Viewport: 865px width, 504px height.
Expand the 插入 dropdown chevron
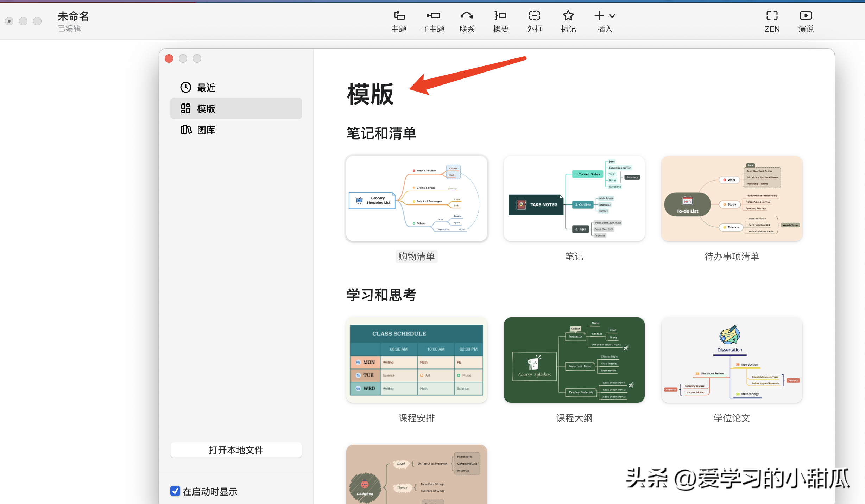612,16
